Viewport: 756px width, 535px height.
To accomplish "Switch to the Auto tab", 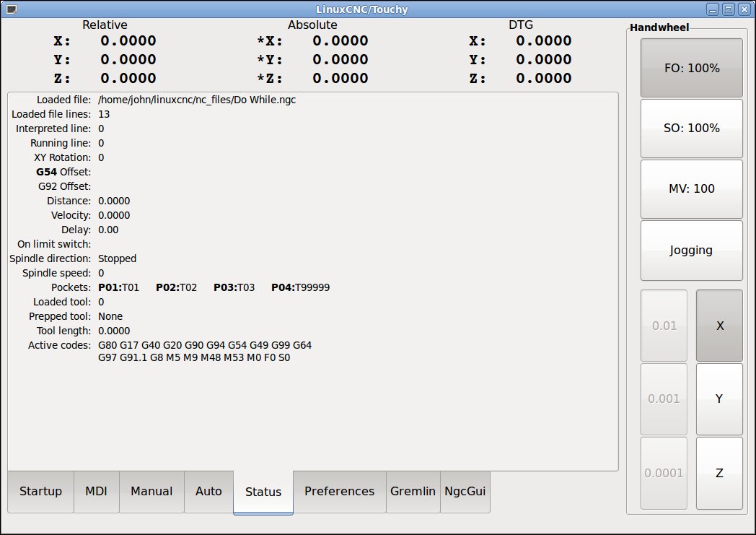I will 208,492.
